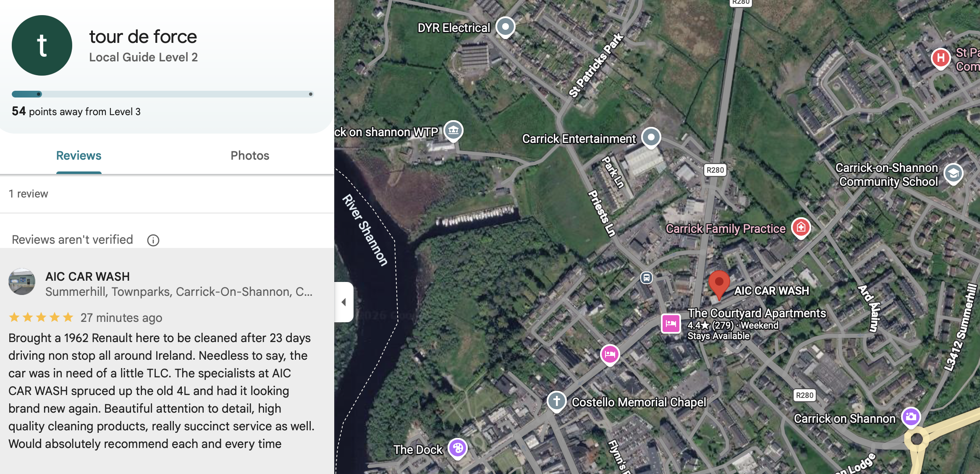Click the red AIC CAR WASH location pin
Screen dimensions: 980x474
719,285
